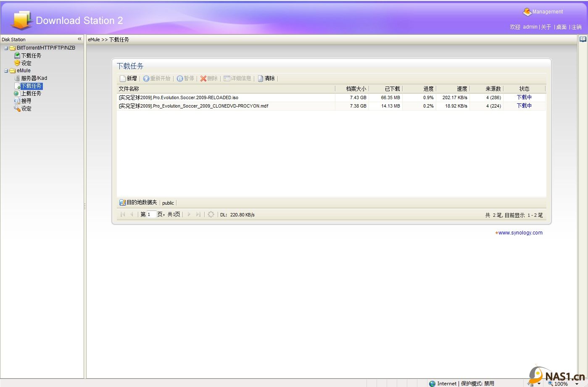The height and width of the screenshot is (387, 588).
Task: Select the eMule folder in tree
Action: [x=24, y=71]
